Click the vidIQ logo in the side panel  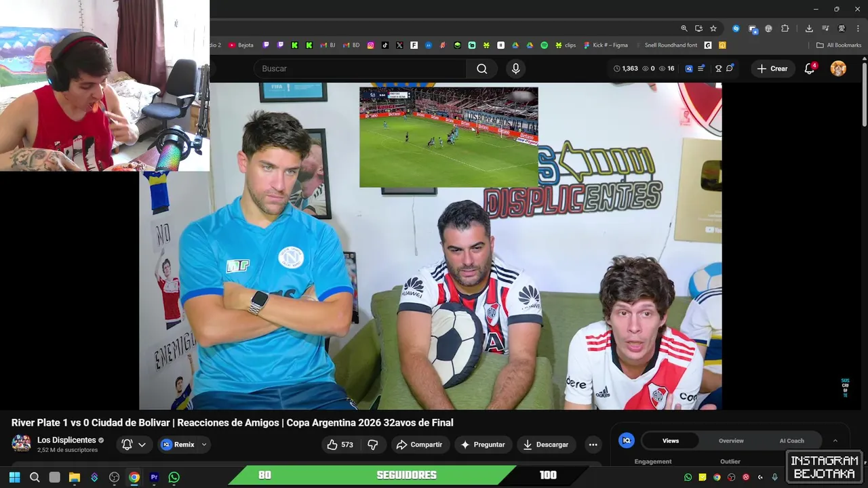coord(627,441)
